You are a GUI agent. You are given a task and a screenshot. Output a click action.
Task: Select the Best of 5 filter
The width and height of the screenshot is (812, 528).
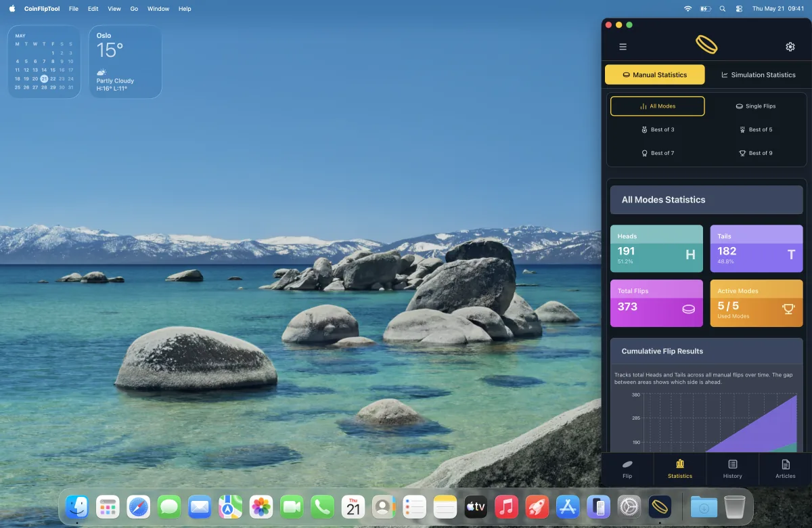pos(756,129)
